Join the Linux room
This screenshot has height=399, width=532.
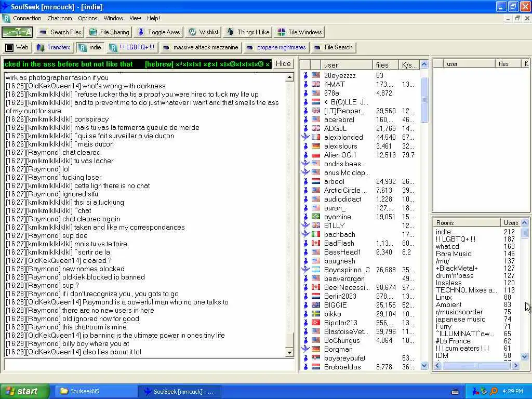click(x=444, y=297)
